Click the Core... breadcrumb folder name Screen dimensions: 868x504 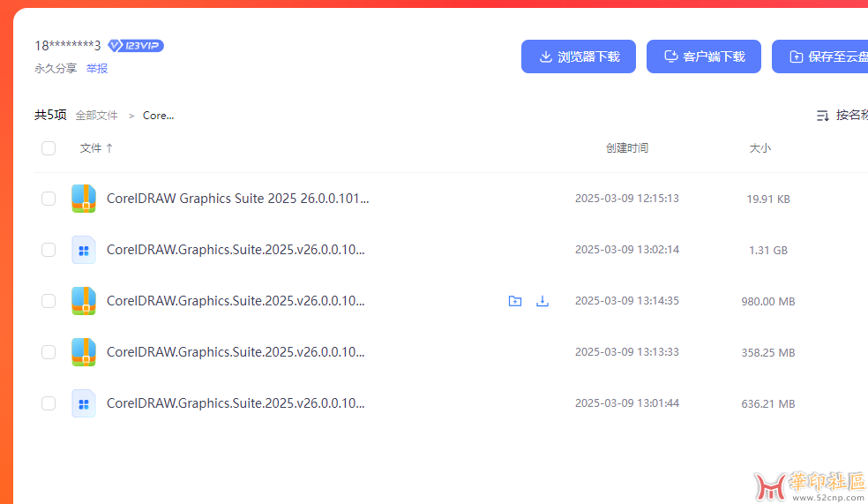158,116
